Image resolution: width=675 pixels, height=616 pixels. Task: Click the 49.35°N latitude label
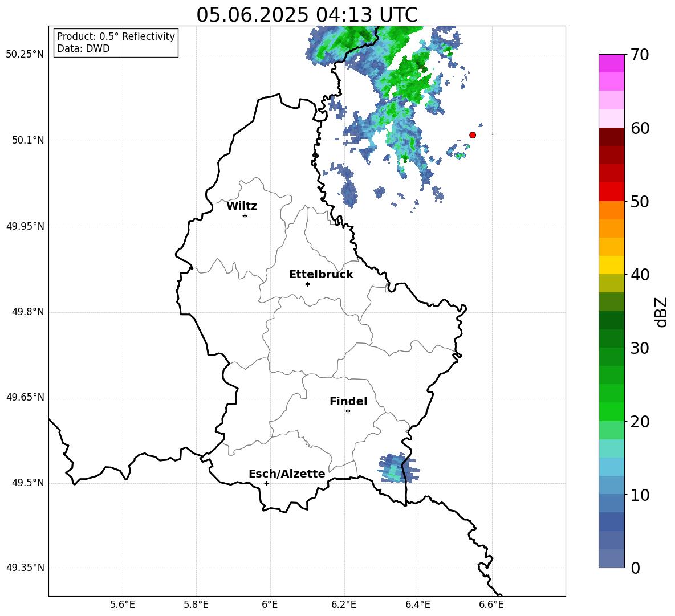(25, 568)
